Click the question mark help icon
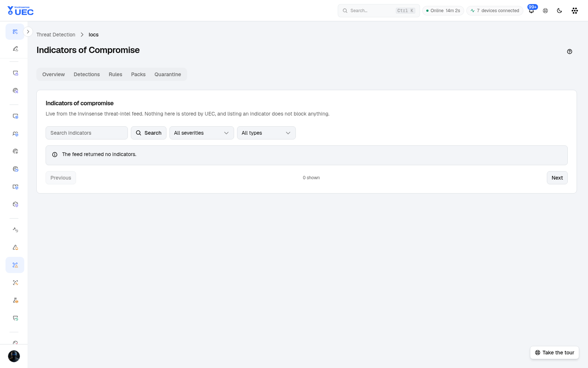This screenshot has height=368, width=588. click(570, 52)
